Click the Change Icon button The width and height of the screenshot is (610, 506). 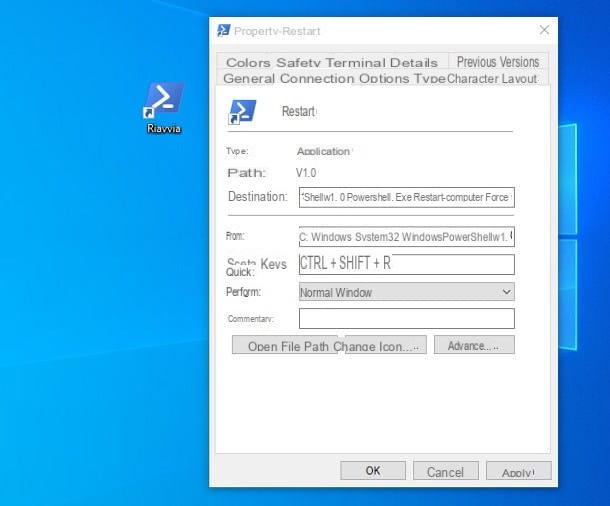point(386,345)
